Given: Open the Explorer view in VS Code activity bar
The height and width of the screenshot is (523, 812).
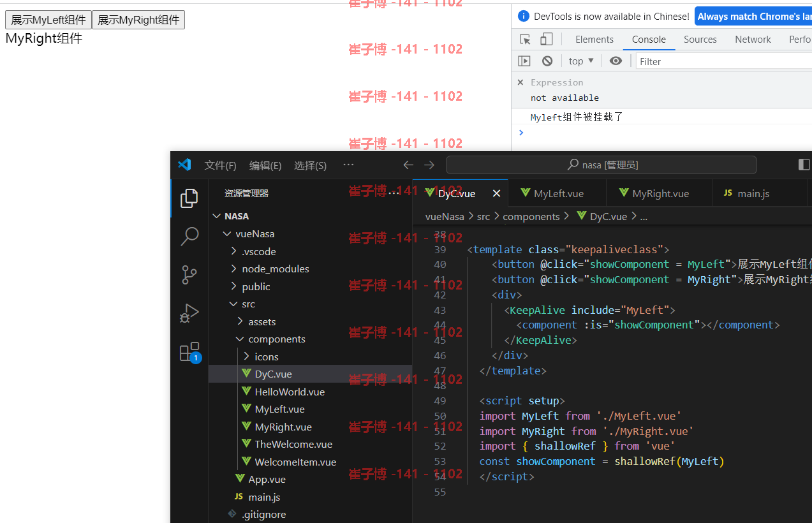Looking at the screenshot, I should tap(189, 198).
